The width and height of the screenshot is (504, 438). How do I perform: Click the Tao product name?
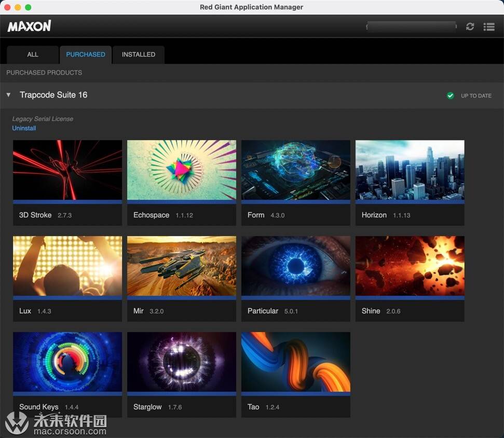point(253,407)
